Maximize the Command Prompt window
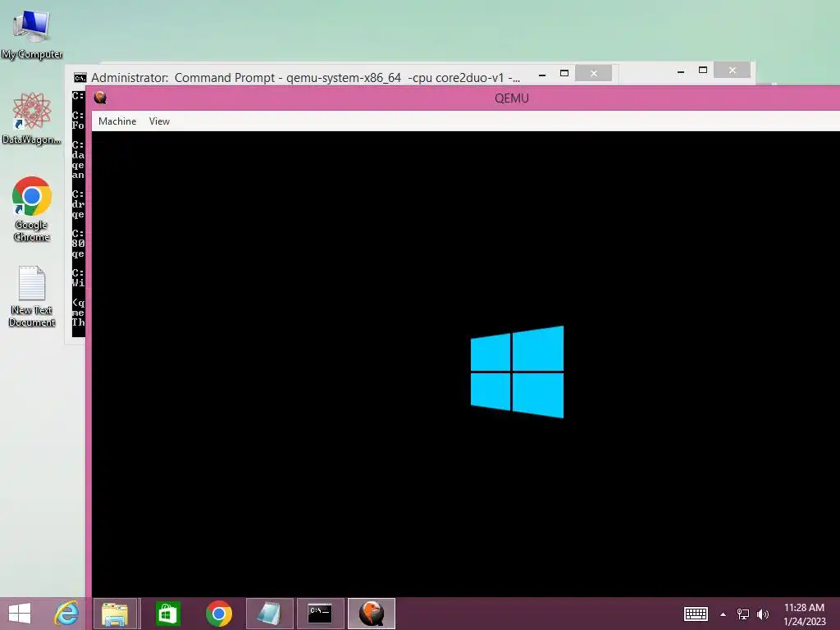 click(564, 73)
